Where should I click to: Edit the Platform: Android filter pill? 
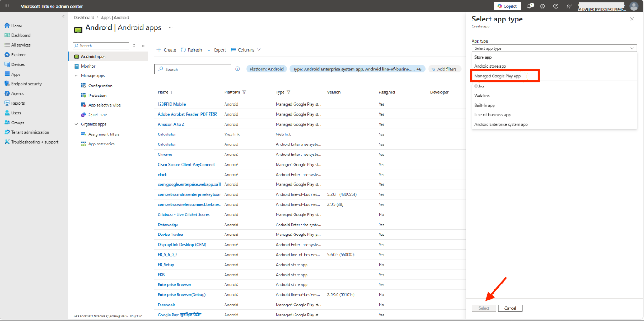[267, 69]
